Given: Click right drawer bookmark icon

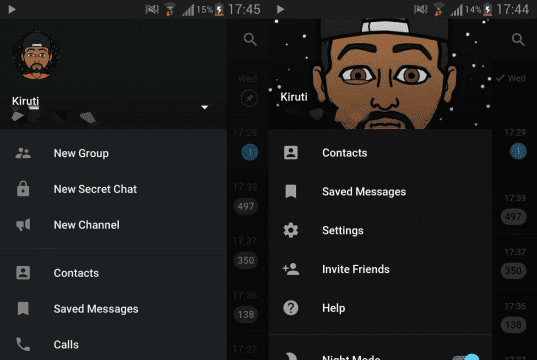Looking at the screenshot, I should (291, 191).
